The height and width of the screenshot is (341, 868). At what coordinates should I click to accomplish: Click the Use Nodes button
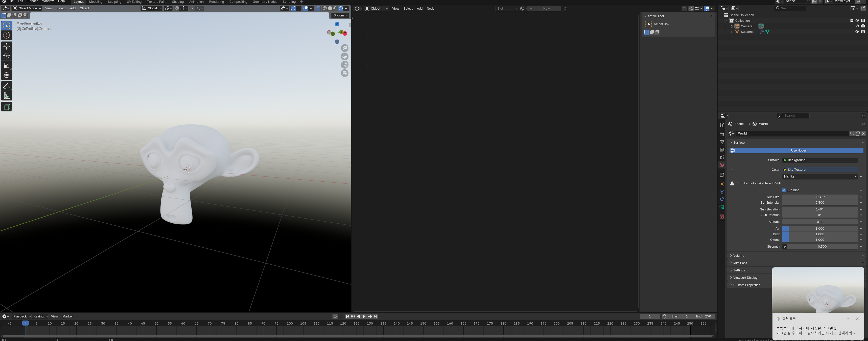[798, 151]
